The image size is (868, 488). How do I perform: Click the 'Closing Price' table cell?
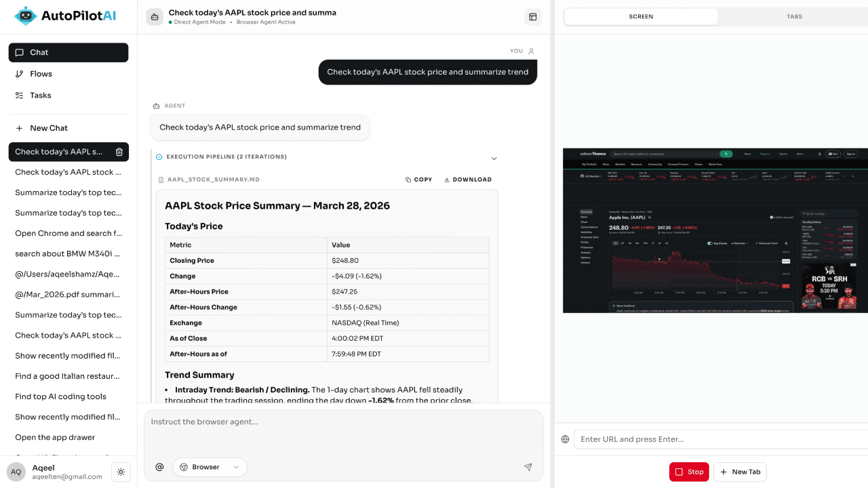point(246,260)
